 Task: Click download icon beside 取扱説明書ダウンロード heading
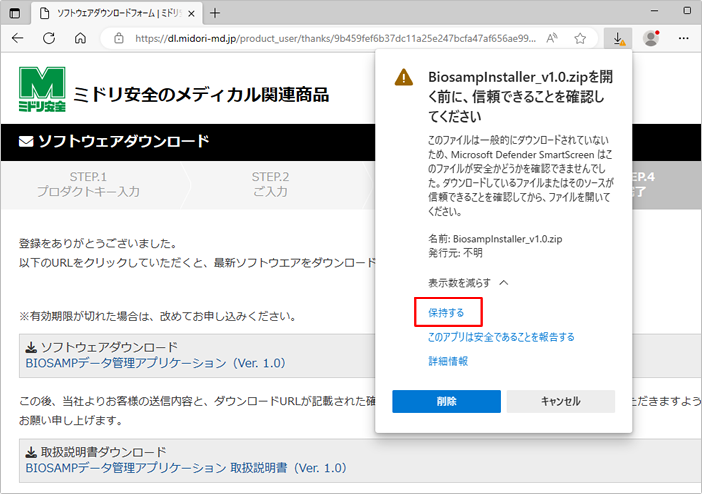pyautogui.click(x=31, y=452)
